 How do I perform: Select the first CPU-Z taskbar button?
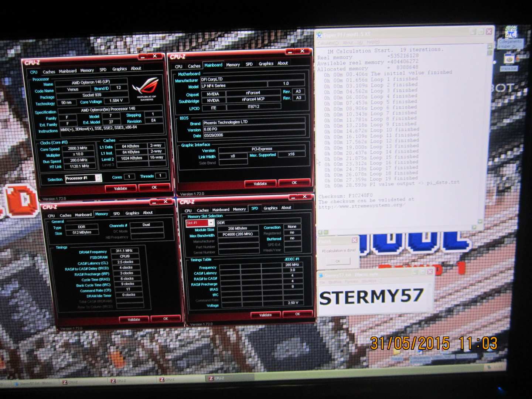pyautogui.click(x=70, y=382)
